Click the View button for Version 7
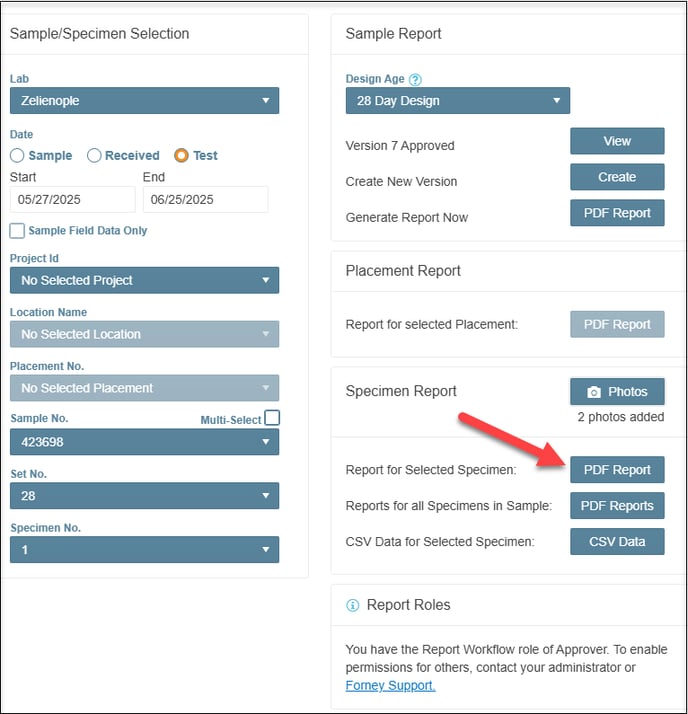Screen dimensions: 688x714 [617, 141]
